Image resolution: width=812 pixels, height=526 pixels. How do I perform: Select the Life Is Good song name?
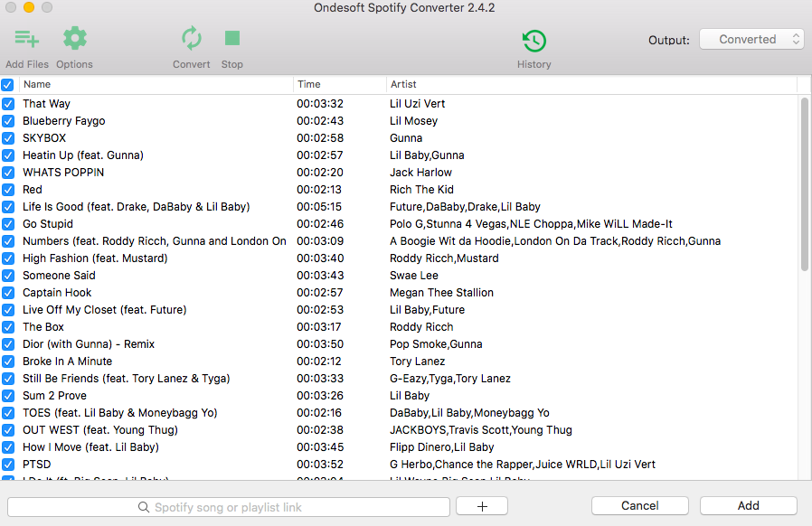tap(137, 207)
